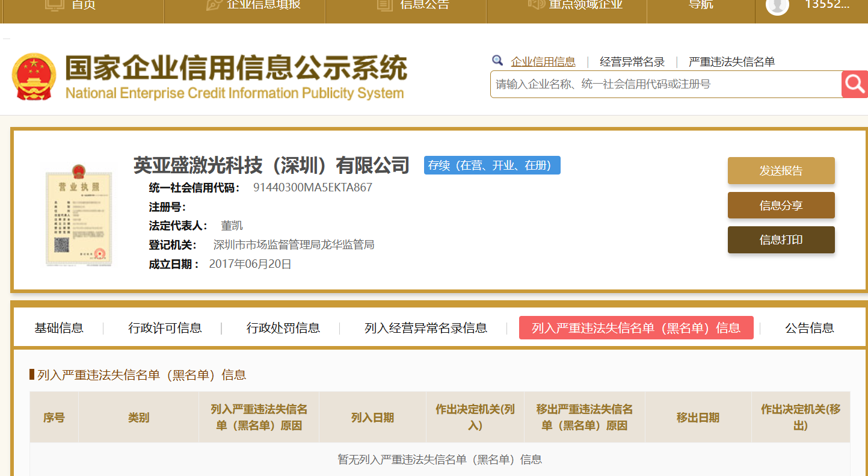This screenshot has height=476, width=868.
Task: Click the account number 13552...
Action: pyautogui.click(x=827, y=5)
